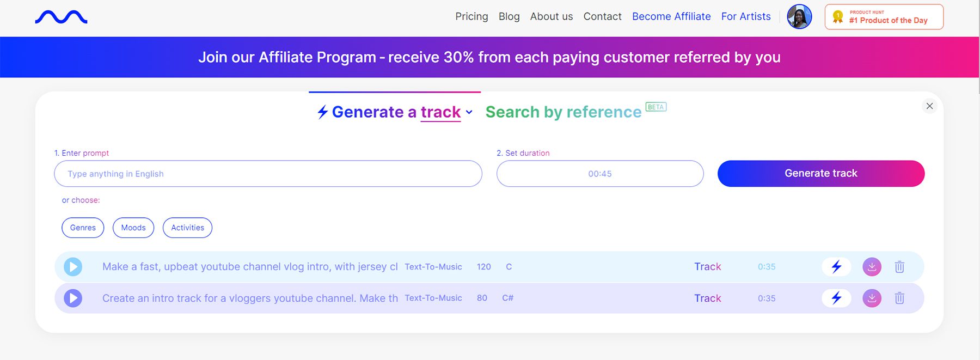Open the Genres filter
Image resolution: width=980 pixels, height=360 pixels.
click(x=82, y=228)
